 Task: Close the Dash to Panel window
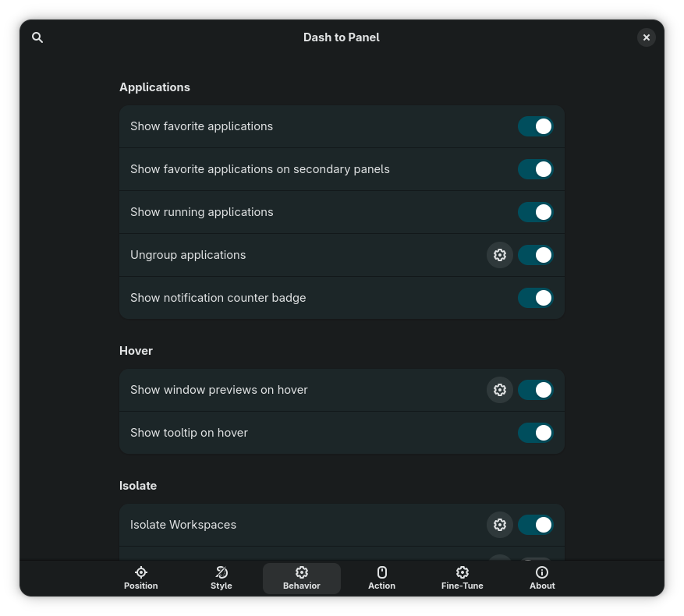[646, 37]
